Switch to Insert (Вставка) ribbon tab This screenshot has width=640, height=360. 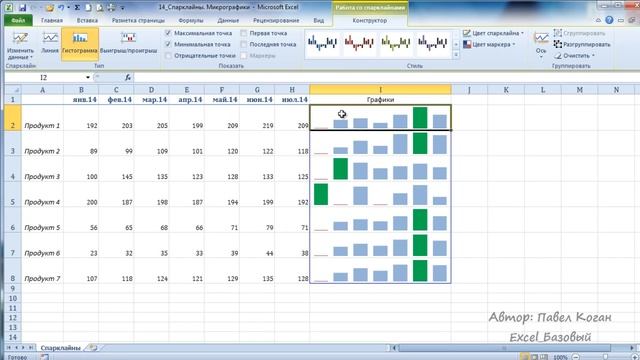click(87, 20)
